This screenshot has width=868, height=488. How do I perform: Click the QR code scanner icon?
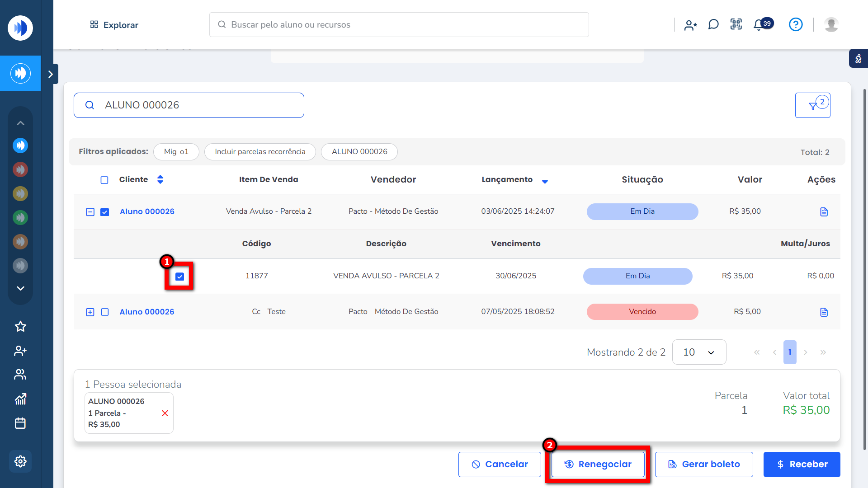point(736,24)
